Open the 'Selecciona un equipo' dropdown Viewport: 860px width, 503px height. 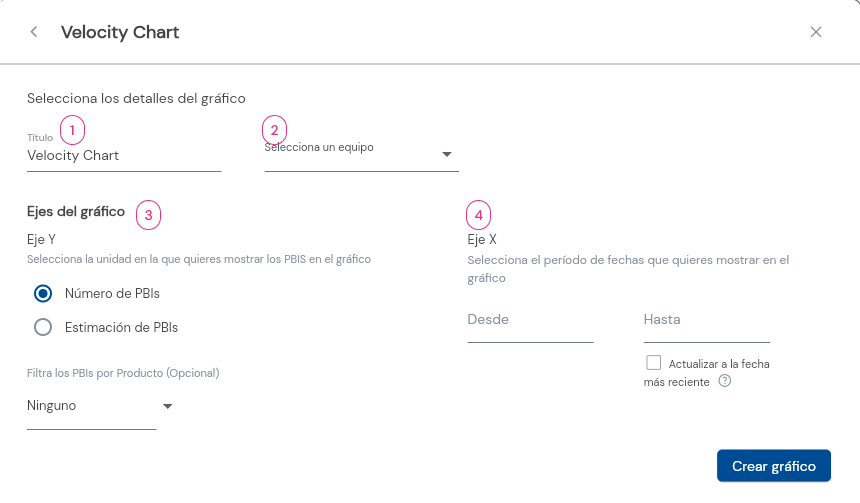pyautogui.click(x=361, y=154)
